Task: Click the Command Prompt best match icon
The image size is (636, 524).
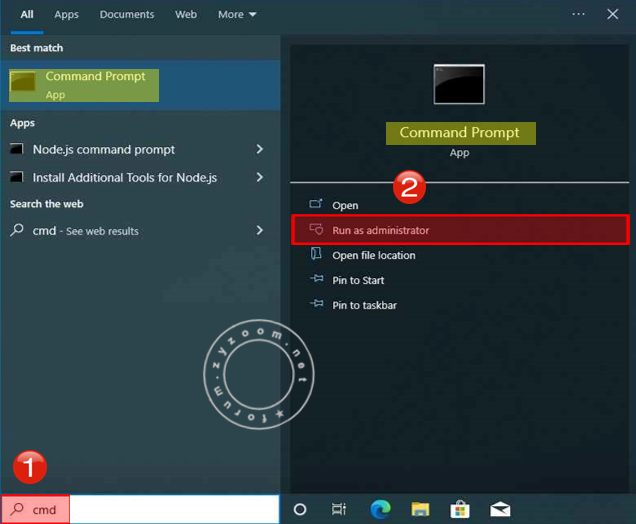Action: pos(23,81)
